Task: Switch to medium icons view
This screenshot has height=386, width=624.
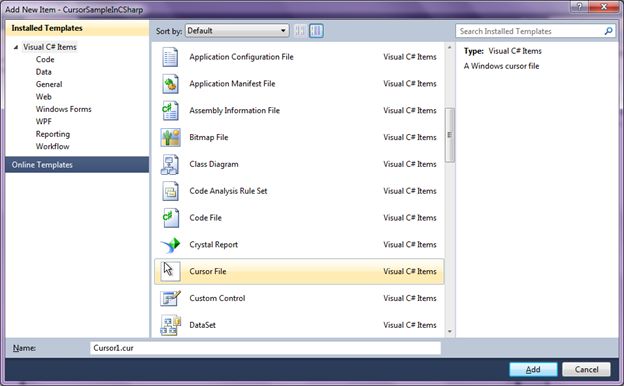Action: (316, 31)
